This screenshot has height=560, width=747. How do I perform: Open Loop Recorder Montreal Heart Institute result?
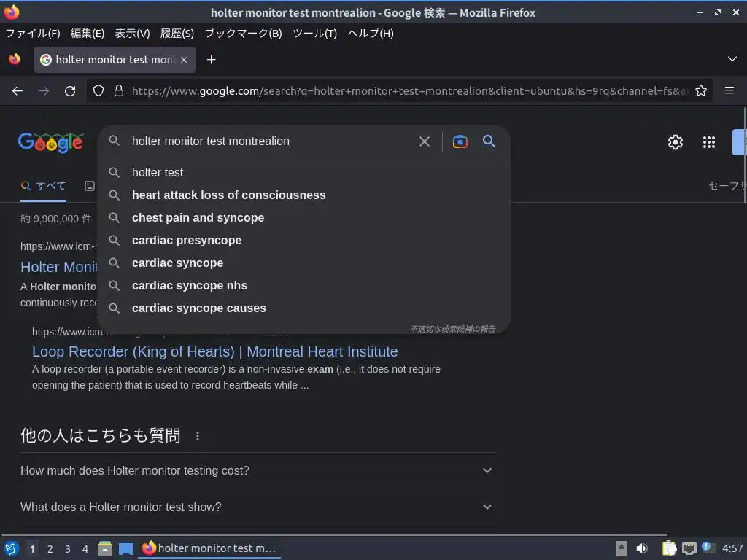215,351
